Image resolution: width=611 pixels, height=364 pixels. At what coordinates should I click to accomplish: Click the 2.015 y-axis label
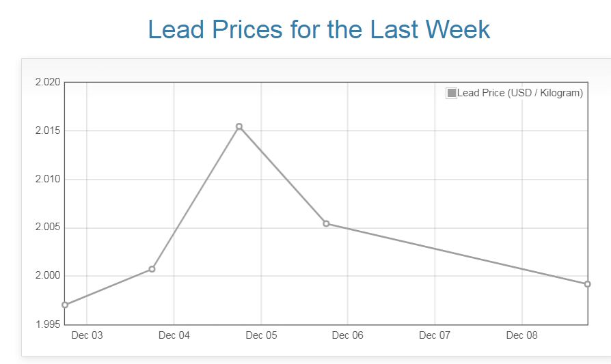[x=48, y=131]
